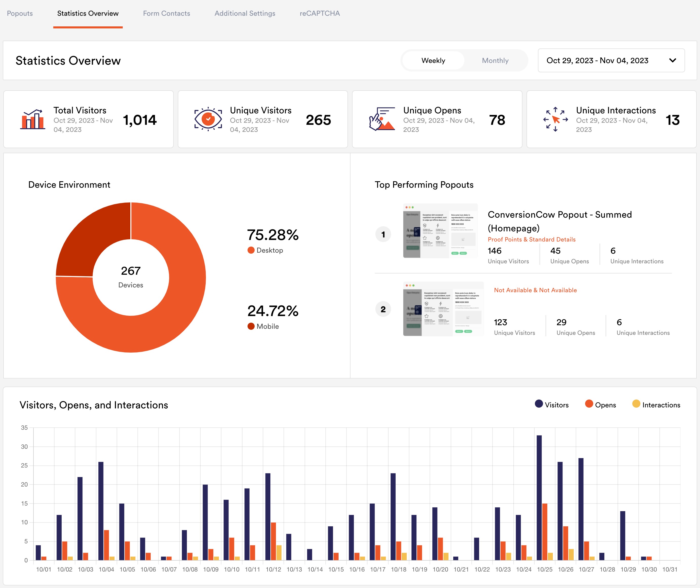
Task: Click the Desktop legend dot
Action: pyautogui.click(x=251, y=250)
